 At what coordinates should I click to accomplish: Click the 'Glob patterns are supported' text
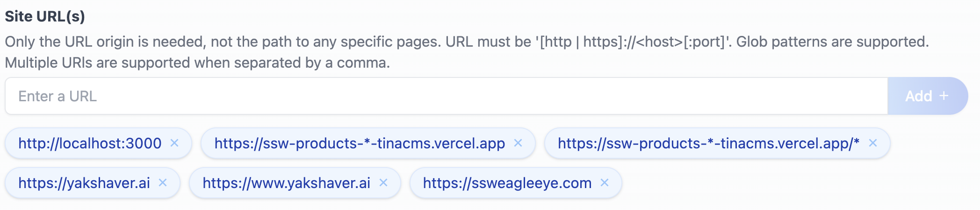833,42
